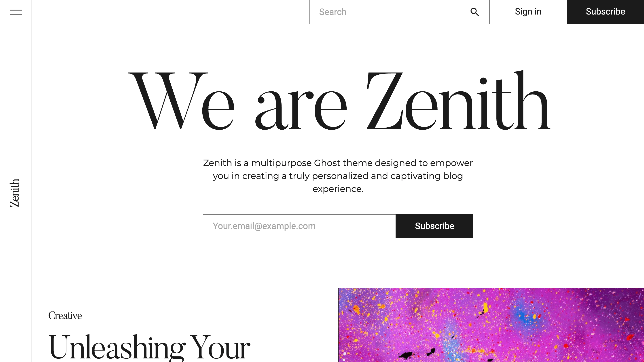Click the vertical Zenith sidebar logo

click(x=15, y=193)
